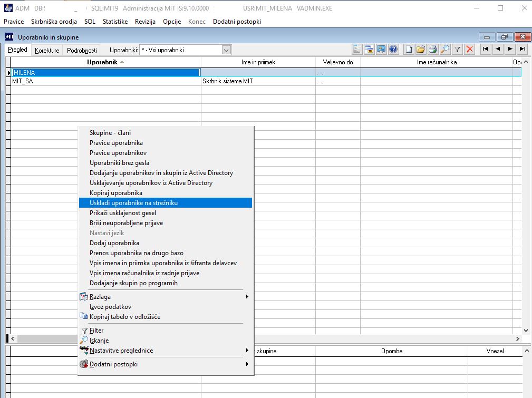This screenshot has width=532, height=398.
Task: Switch to the Korekture tab
Action: point(47,50)
